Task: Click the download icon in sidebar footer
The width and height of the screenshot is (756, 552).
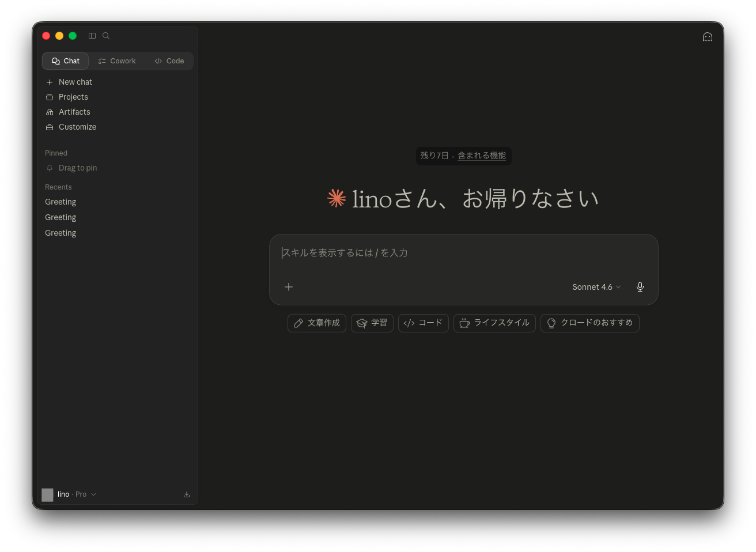Action: 187,494
